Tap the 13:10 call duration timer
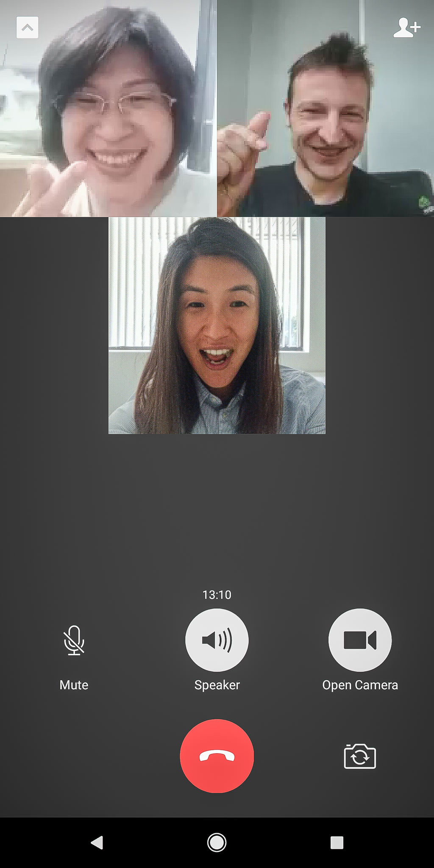Viewport: 434px width, 868px height. coord(217,595)
